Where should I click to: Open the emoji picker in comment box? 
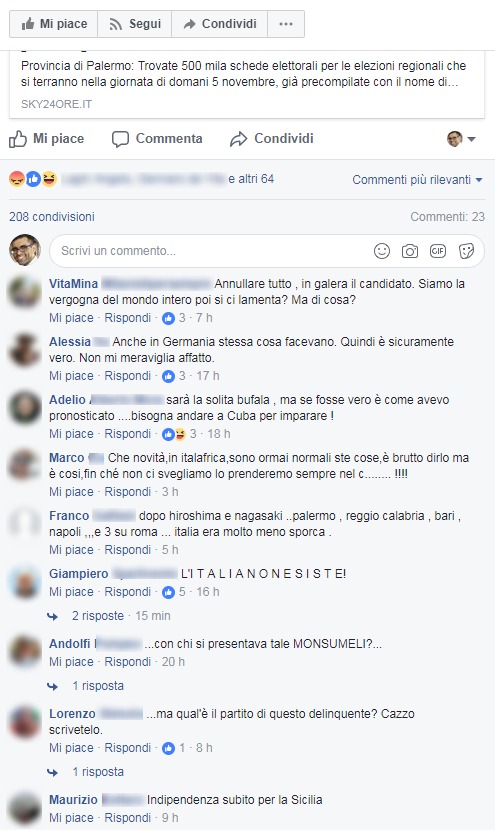(x=382, y=251)
